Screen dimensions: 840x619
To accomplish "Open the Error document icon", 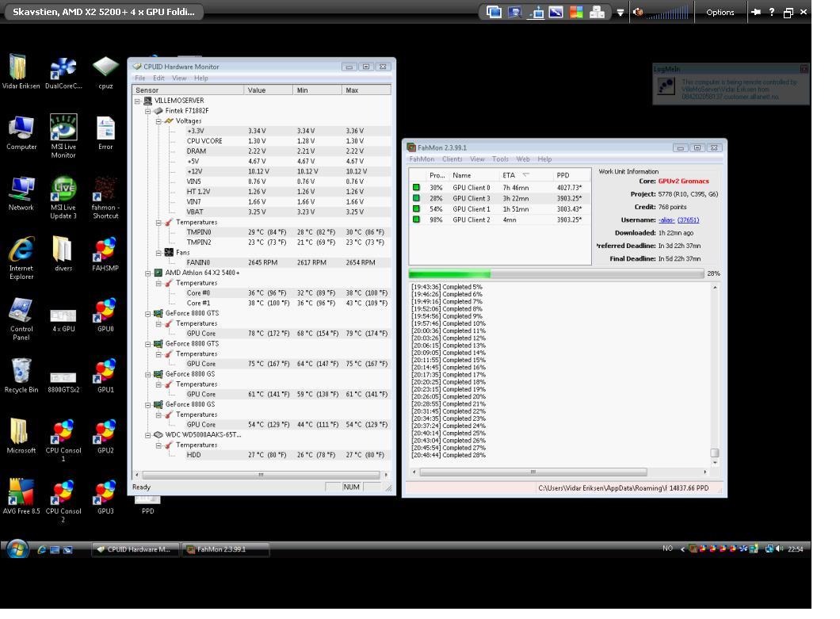I will click(x=105, y=133).
